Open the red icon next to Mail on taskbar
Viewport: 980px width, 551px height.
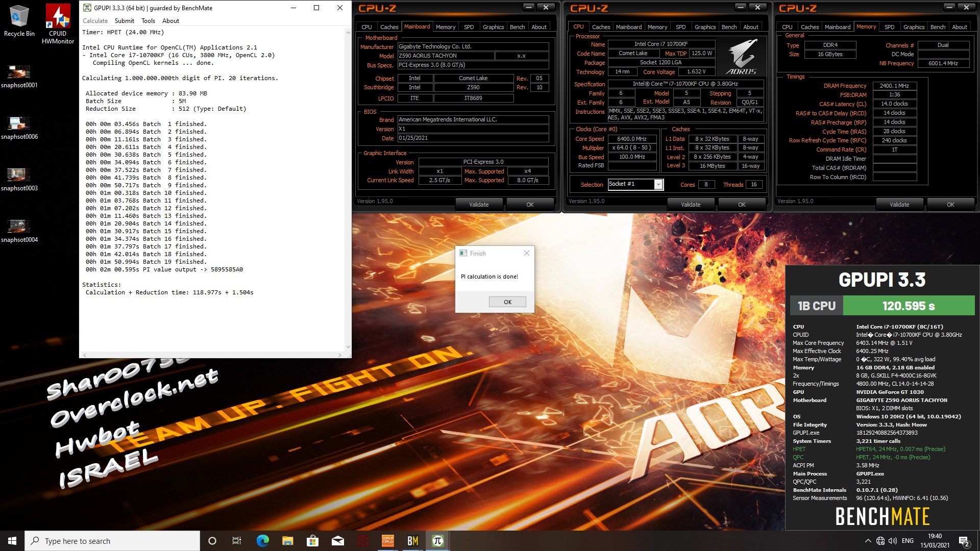(x=362, y=541)
